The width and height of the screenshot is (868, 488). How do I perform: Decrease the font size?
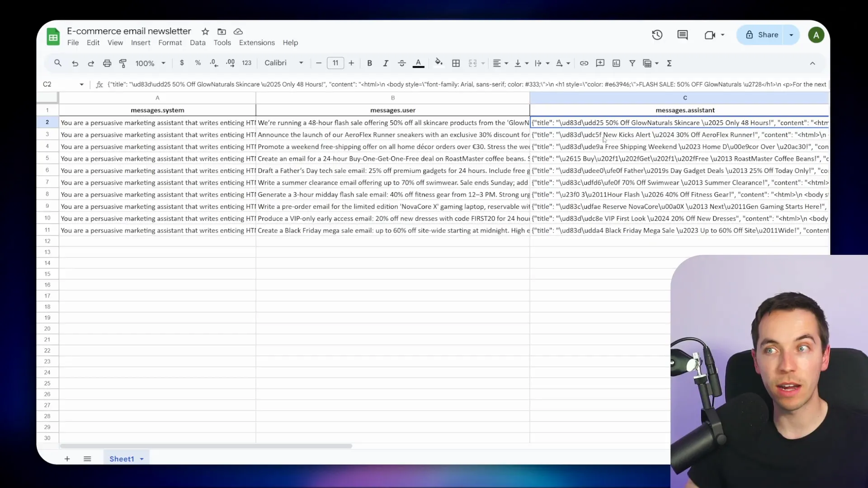pos(319,63)
